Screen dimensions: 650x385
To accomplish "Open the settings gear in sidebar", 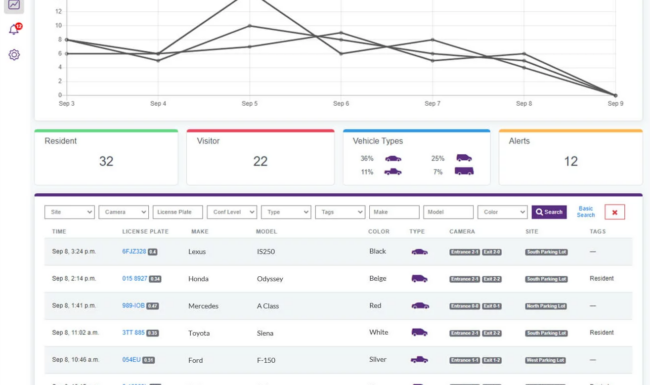I will coord(14,55).
